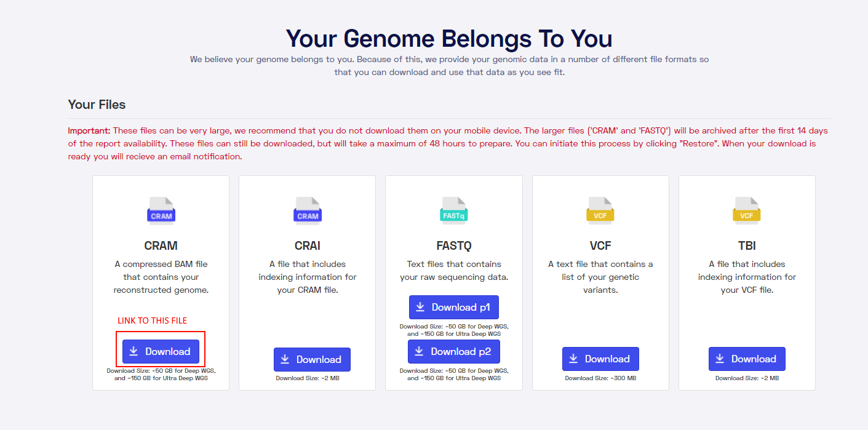Click the CRAM file type icon
868x430 pixels.
click(161, 210)
